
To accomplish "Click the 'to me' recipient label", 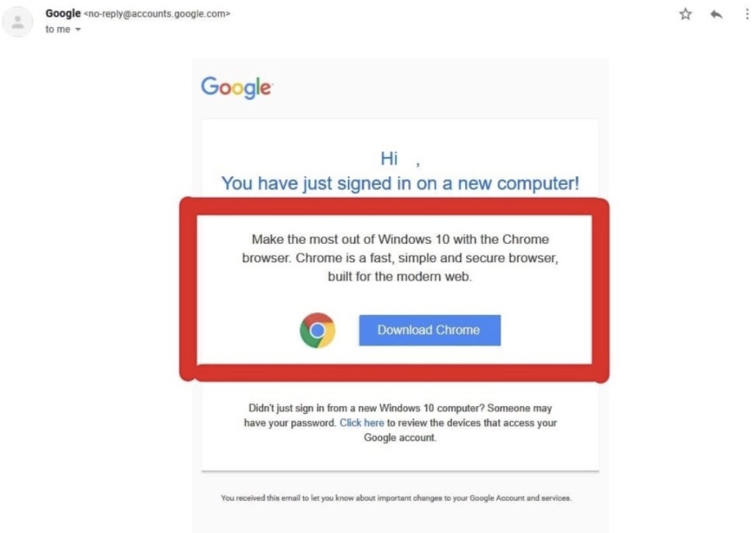I will pos(58,29).
